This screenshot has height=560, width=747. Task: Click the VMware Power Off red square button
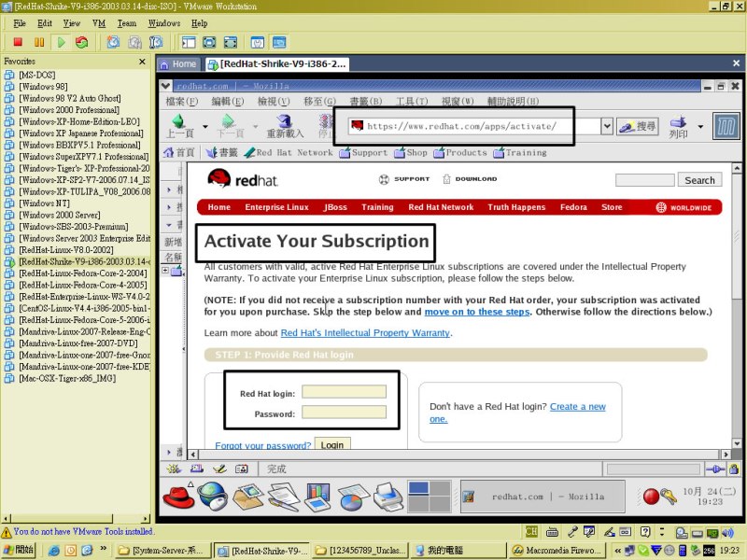(x=18, y=42)
